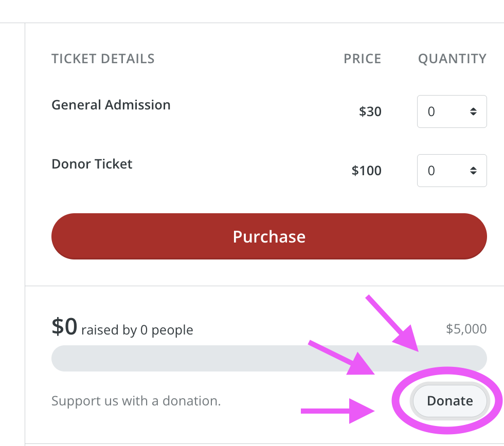This screenshot has width=504, height=446.
Task: Select the General Admission ticket label
Action: 111,105
